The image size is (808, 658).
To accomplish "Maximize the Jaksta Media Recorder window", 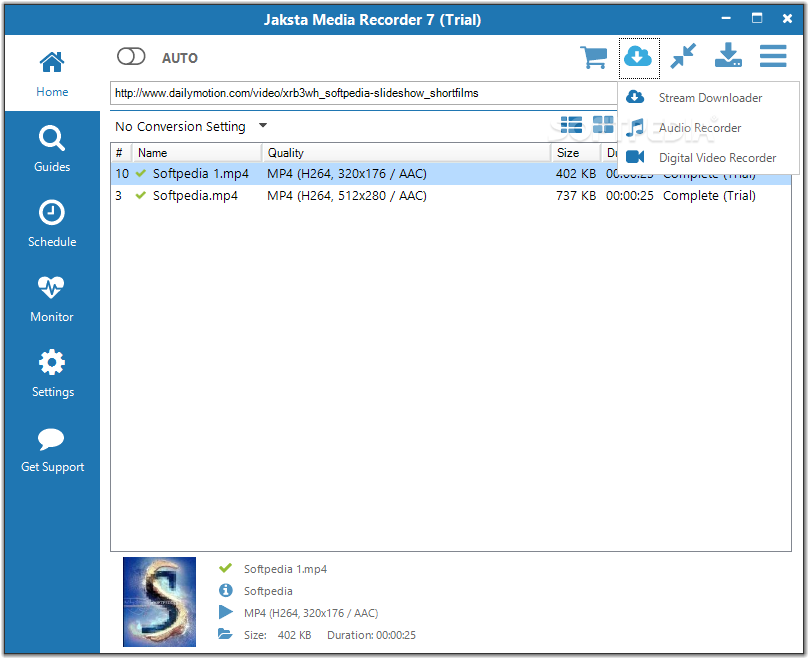I will [757, 19].
